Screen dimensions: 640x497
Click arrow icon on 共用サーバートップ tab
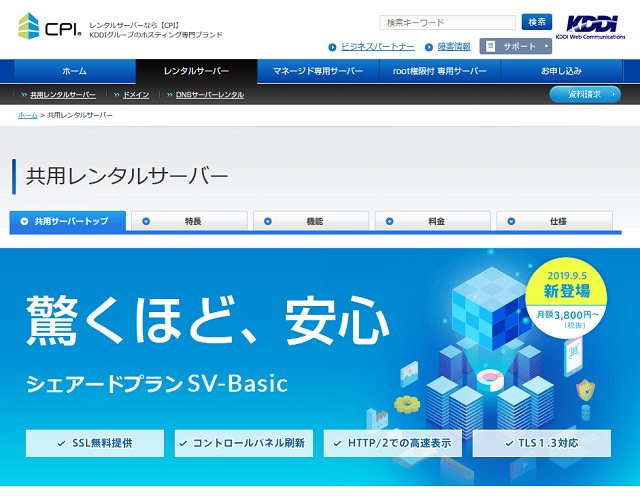tap(24, 222)
